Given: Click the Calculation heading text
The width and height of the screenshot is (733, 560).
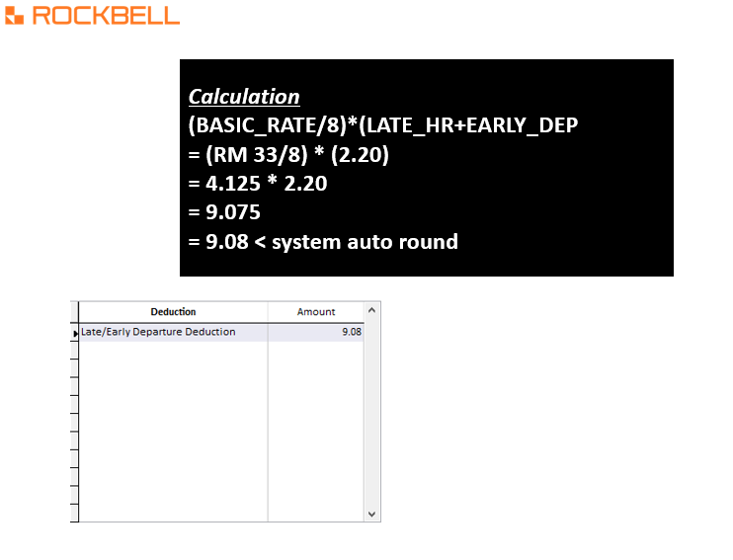Looking at the screenshot, I should (244, 97).
